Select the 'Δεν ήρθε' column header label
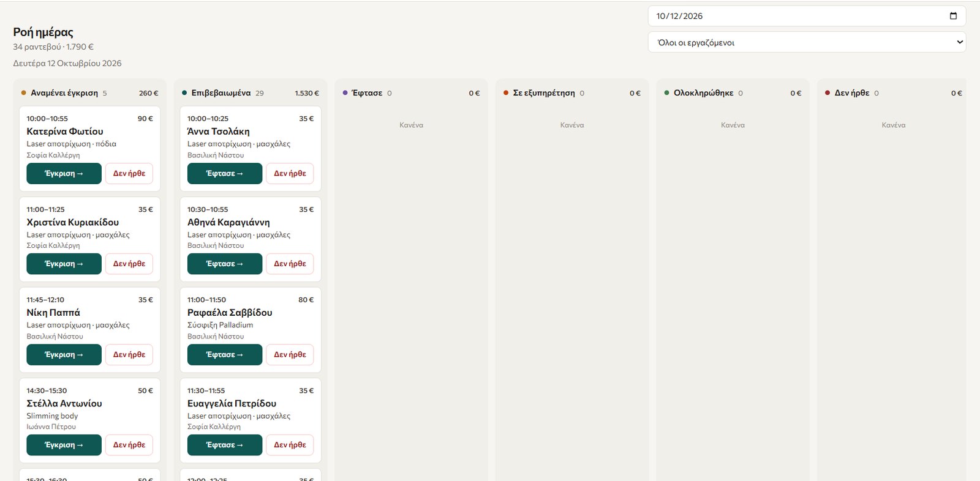 852,93
